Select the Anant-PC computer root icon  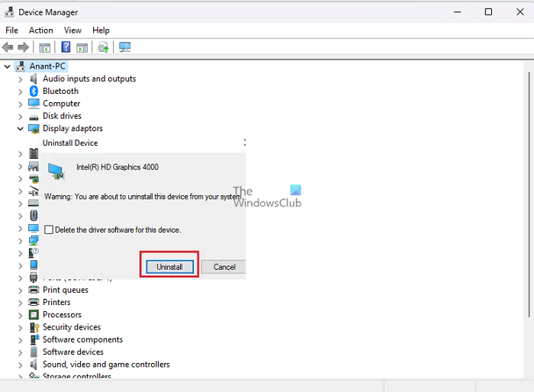coord(21,66)
